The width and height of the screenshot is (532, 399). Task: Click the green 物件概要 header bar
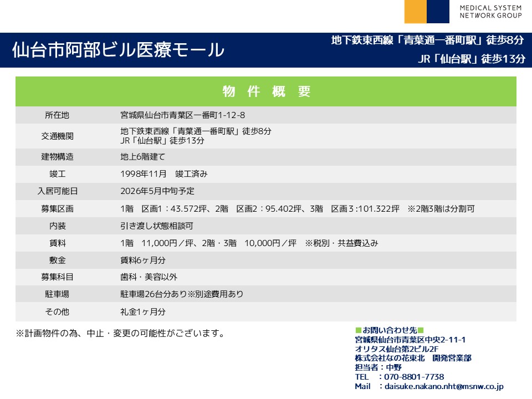pos(266,91)
